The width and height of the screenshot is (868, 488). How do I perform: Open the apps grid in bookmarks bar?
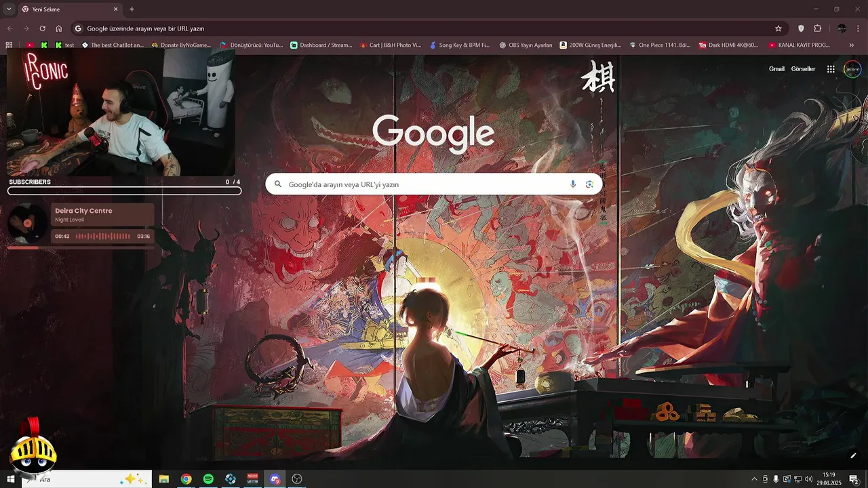pos(9,45)
